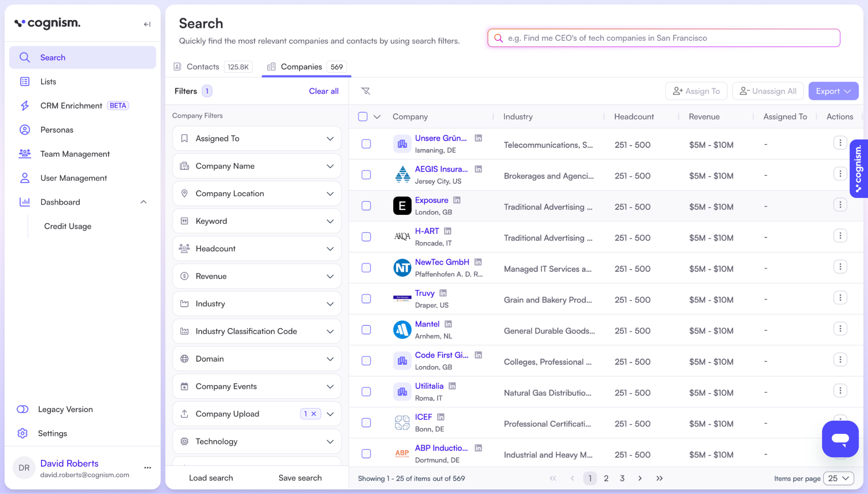Screen dimensions: 868x494
Task: Expand the Headcount filter
Action: tap(257, 249)
